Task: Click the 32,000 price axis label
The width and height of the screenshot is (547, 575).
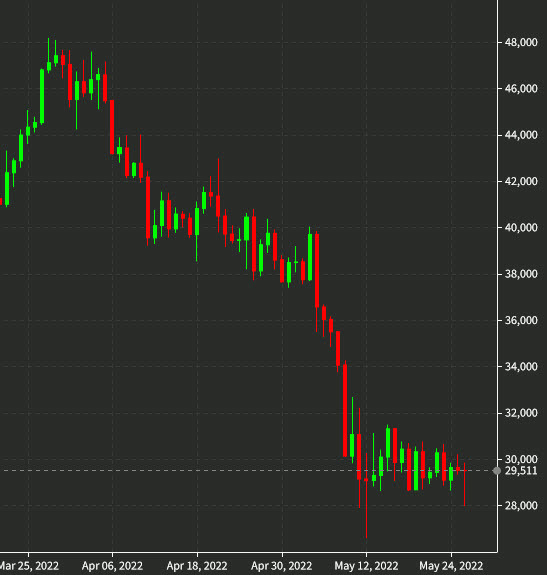Action: point(521,413)
